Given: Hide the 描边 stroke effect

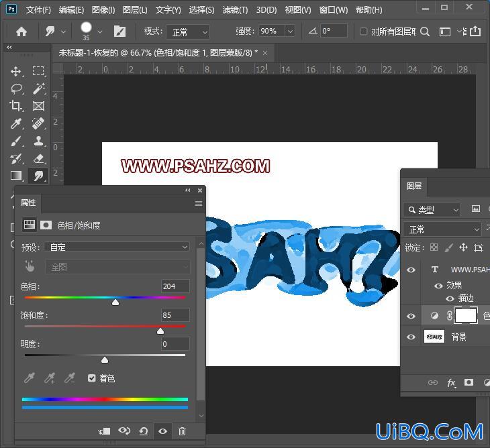Looking at the screenshot, I should (450, 298).
